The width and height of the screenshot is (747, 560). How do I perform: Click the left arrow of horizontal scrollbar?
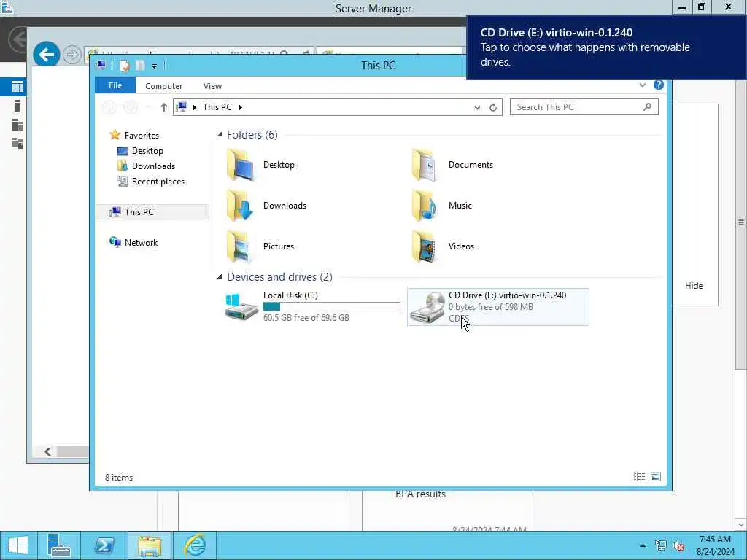[47, 451]
